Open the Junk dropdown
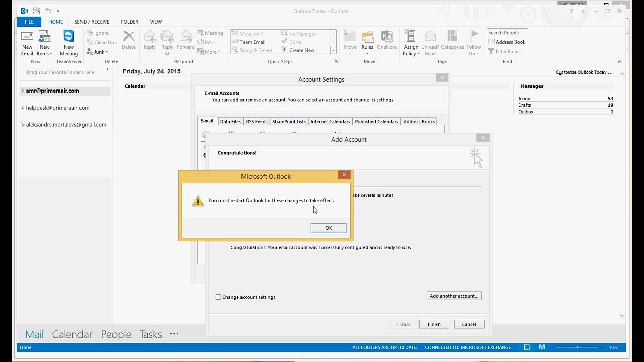The image size is (644, 362). 97,52
